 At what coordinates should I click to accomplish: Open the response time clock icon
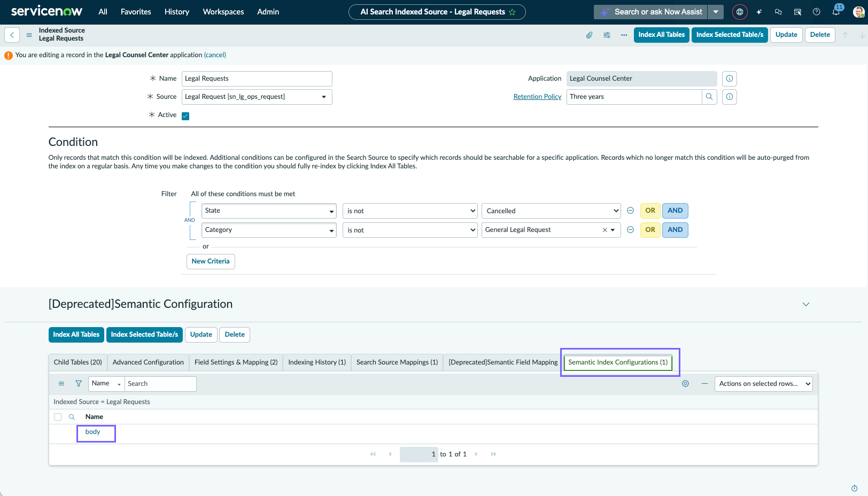pyautogui.click(x=854, y=488)
